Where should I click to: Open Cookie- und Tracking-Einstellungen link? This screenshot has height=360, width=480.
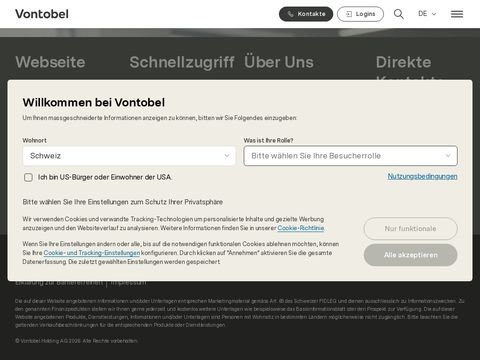(x=92, y=253)
